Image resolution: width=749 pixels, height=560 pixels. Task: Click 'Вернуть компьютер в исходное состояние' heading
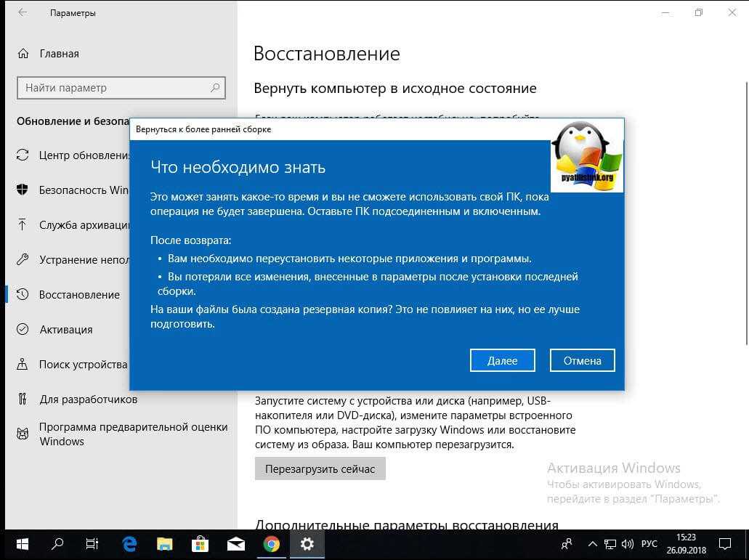tap(395, 89)
